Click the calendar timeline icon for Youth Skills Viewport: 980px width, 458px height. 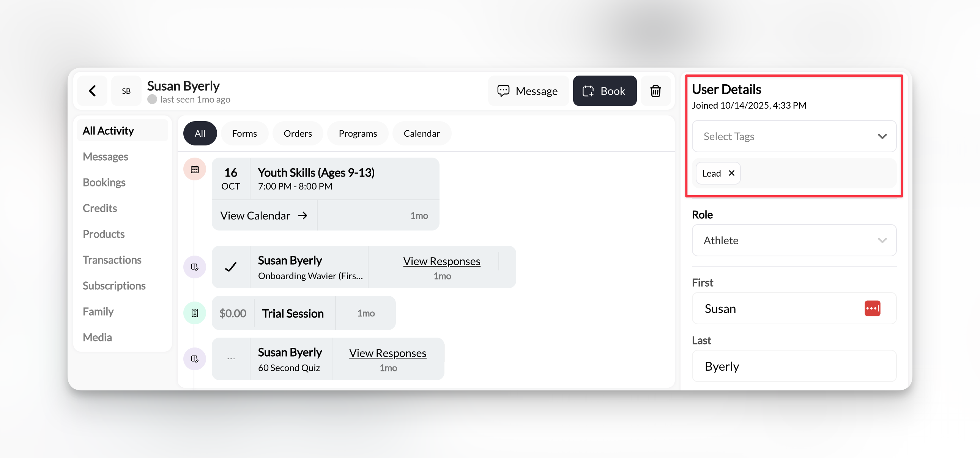(195, 169)
